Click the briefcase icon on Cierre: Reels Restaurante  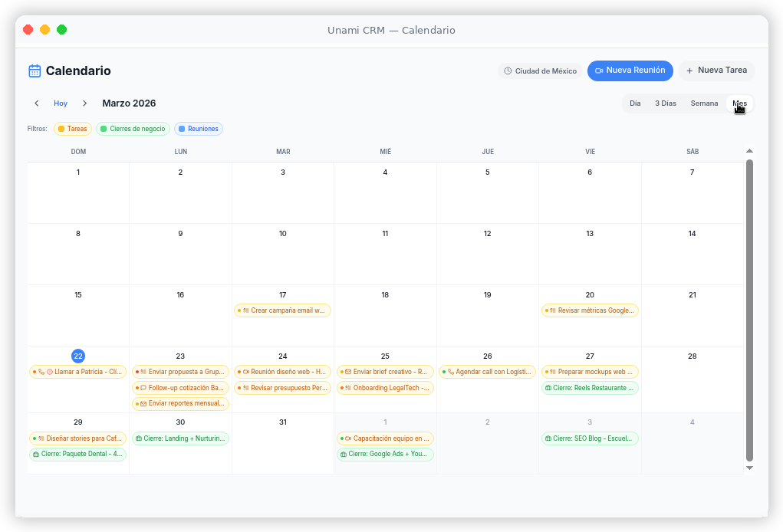(548, 387)
